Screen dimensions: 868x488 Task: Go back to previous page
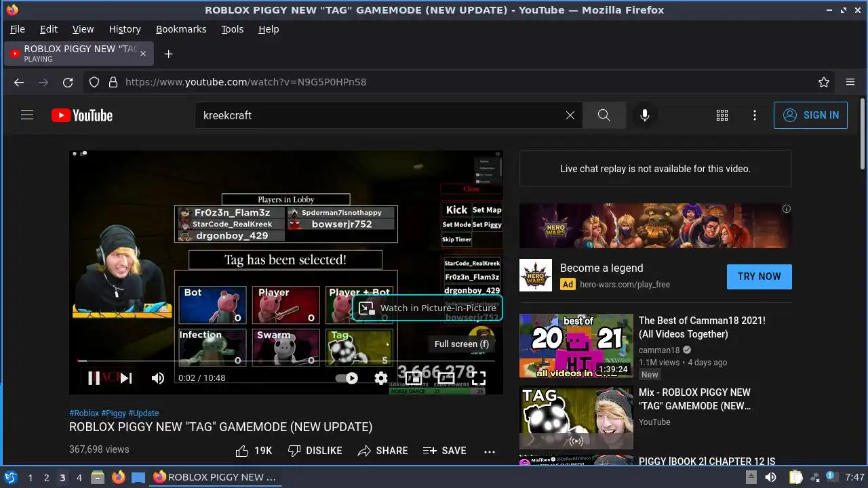[19, 82]
